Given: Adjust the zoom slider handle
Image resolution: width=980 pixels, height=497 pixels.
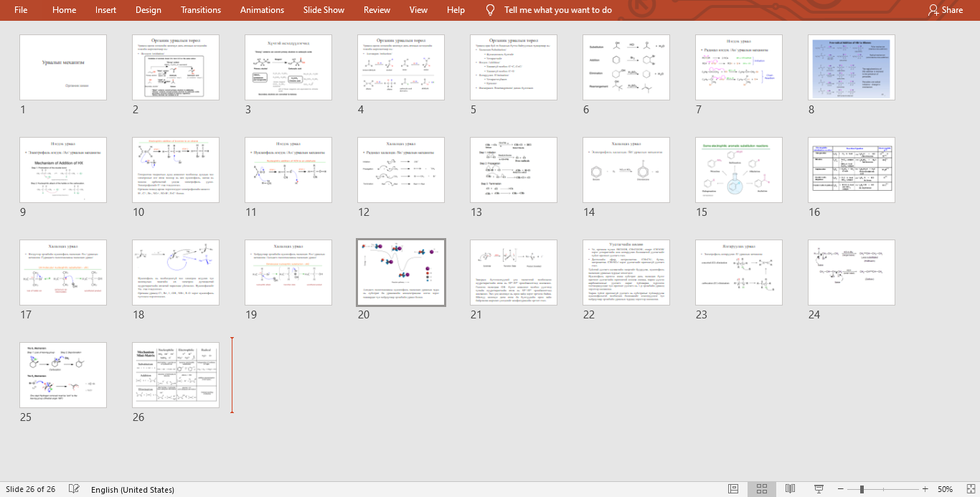Looking at the screenshot, I should [862, 489].
